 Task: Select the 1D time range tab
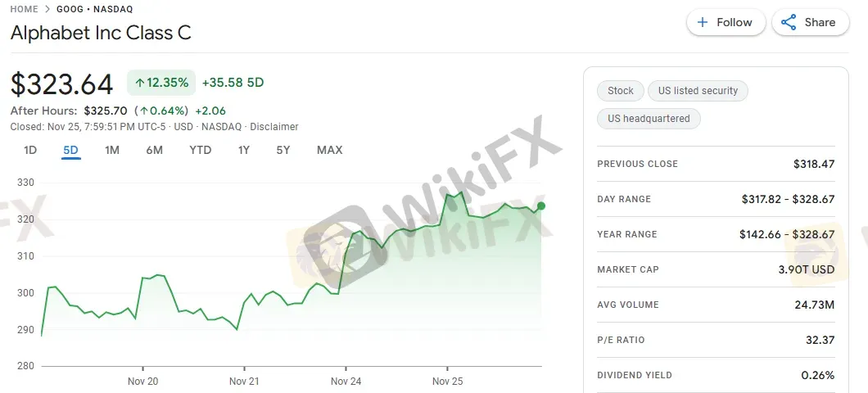(30, 150)
